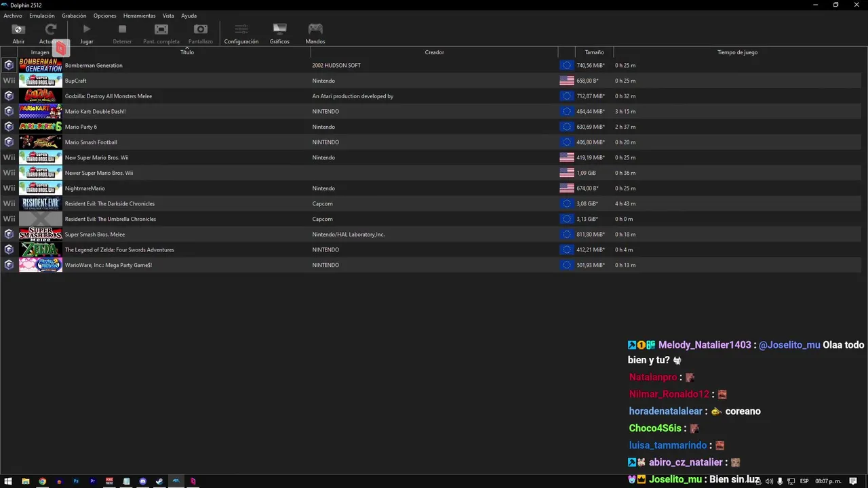Open Google Chrome from taskbar
Image resolution: width=868 pixels, height=488 pixels.
[x=42, y=481]
